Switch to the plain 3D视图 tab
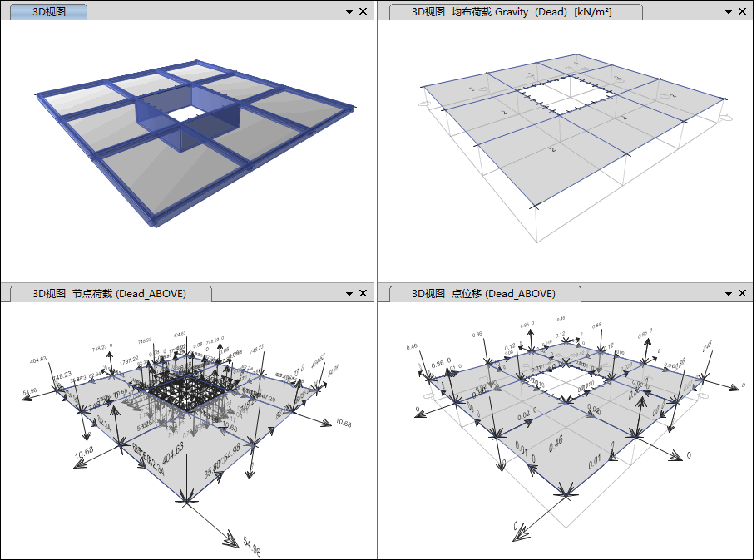The height and width of the screenshot is (560, 754). coord(49,12)
